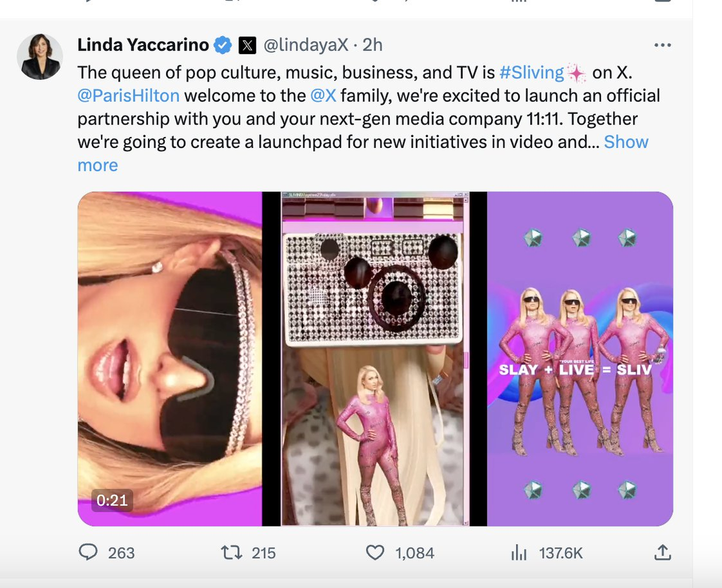This screenshot has height=588, width=722.
Task: Open view analytics bar-chart icon
Action: point(518,553)
